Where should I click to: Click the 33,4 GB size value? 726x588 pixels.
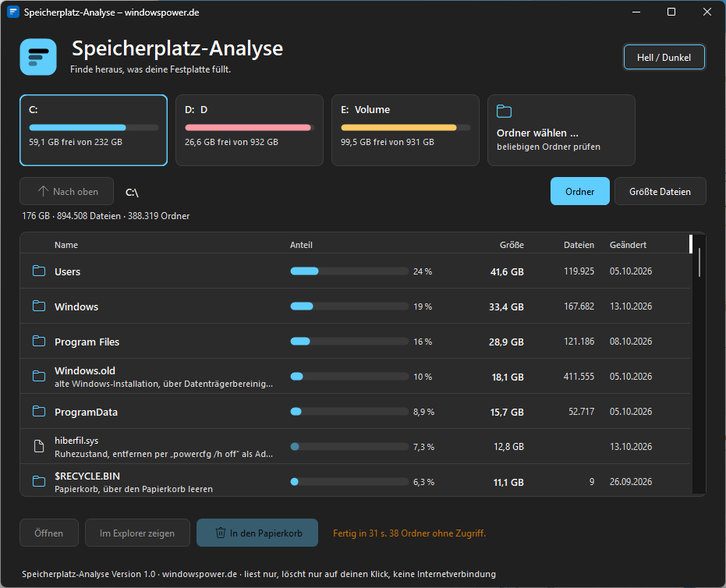506,307
